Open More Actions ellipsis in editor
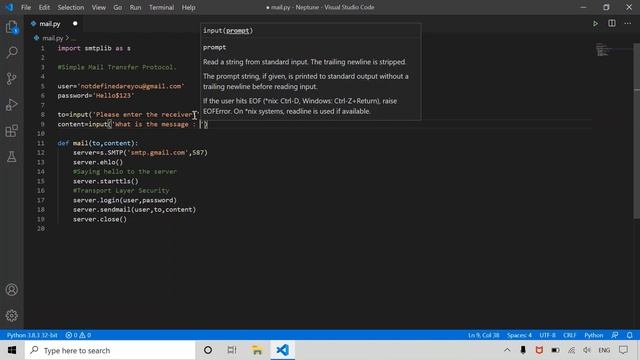Image resolution: width=640 pixels, height=360 pixels. [x=628, y=23]
